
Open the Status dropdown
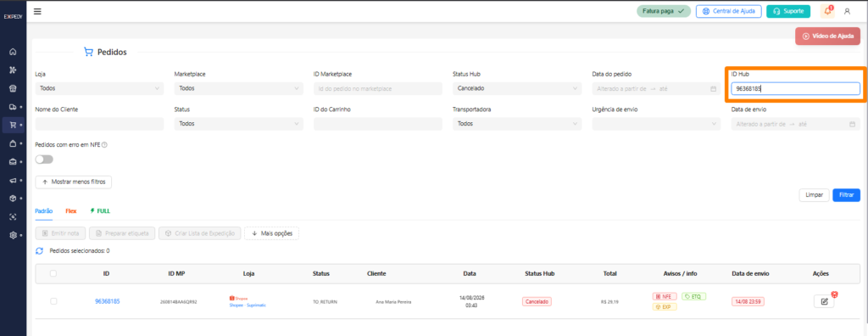[x=238, y=124]
